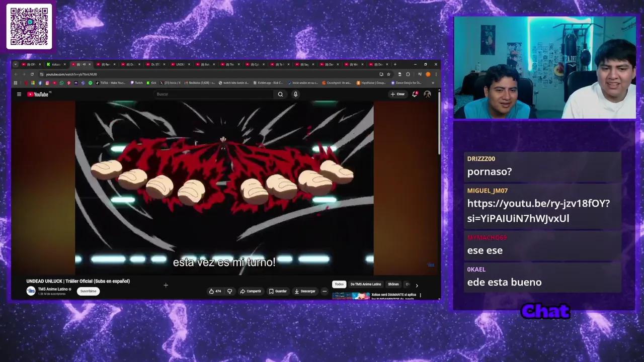The height and width of the screenshot is (362, 644).
Task: Open the Chrome profile avatar in toolbar
Action: click(428, 74)
